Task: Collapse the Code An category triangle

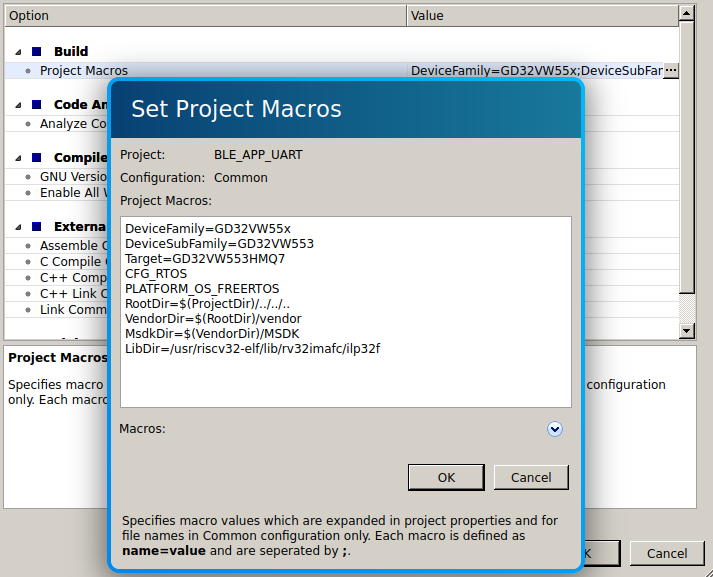Action: coord(18,104)
